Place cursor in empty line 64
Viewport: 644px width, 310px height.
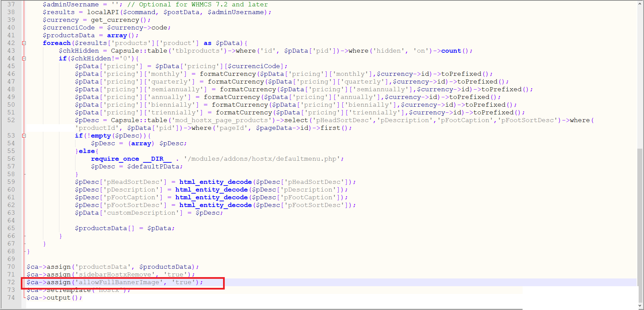click(x=134, y=220)
